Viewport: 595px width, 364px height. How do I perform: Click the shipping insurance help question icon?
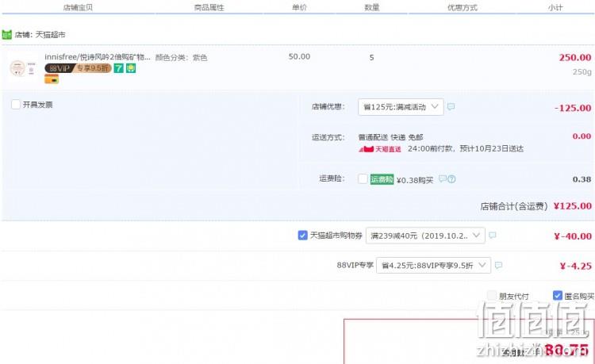[x=451, y=179]
